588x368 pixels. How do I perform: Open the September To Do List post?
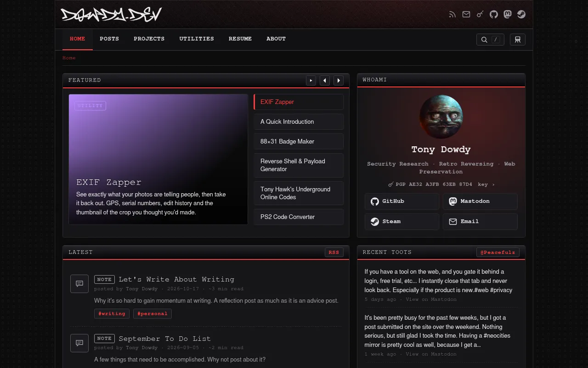(164, 339)
